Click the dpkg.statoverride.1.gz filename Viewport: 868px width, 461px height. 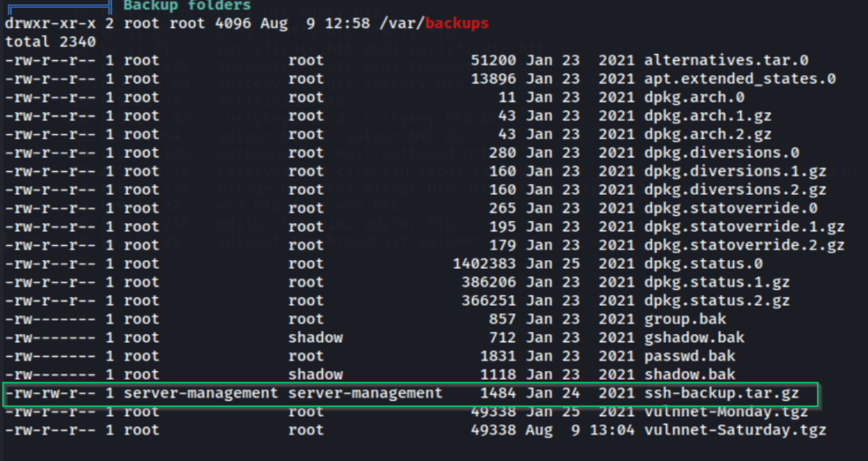click(744, 226)
